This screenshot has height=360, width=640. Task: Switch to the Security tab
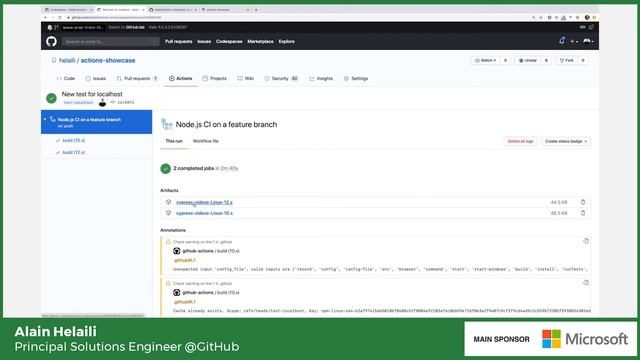(281, 78)
